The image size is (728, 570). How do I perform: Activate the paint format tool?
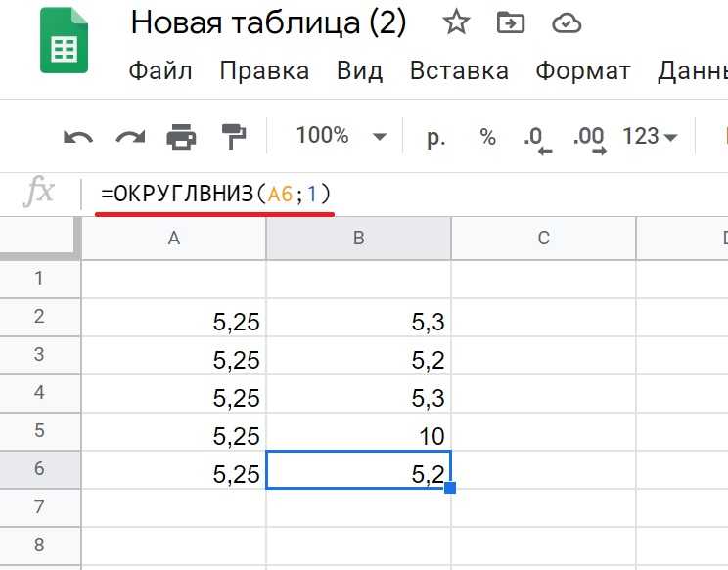point(234,137)
